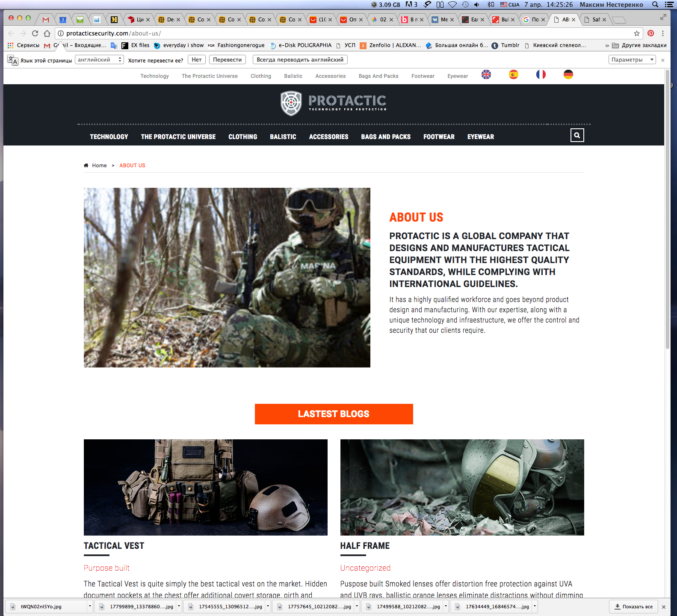677x616 pixels.
Task: Click the Home breadcrumb house icon
Action: [86, 166]
